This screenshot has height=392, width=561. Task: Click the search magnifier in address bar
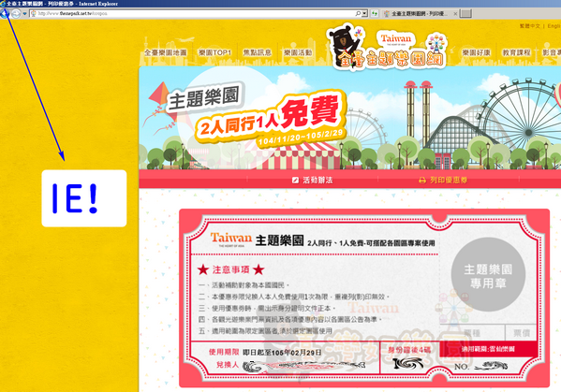[x=358, y=14]
